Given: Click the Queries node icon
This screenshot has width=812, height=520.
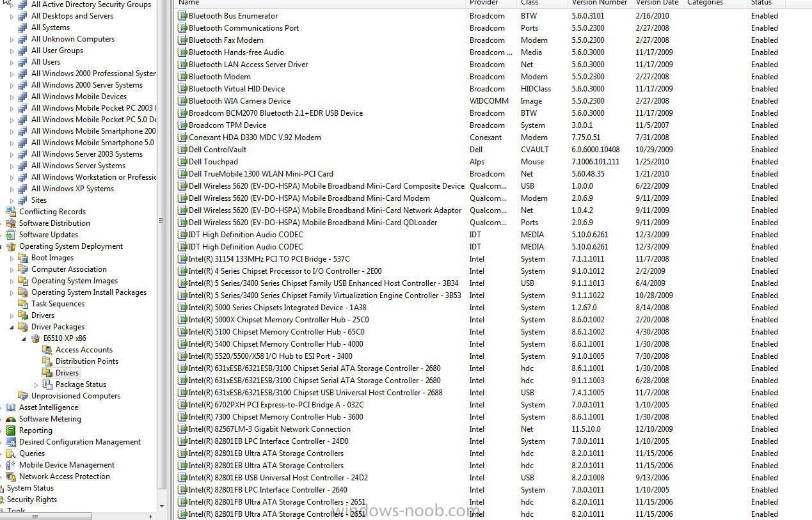Looking at the screenshot, I should (x=11, y=453).
